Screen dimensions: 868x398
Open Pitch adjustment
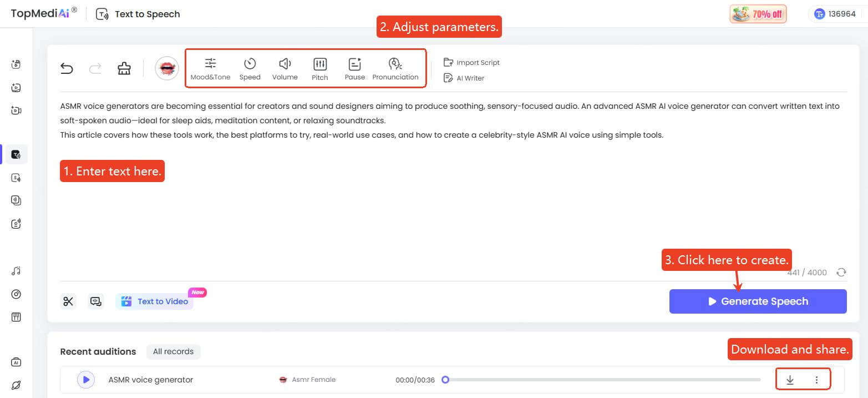click(320, 69)
